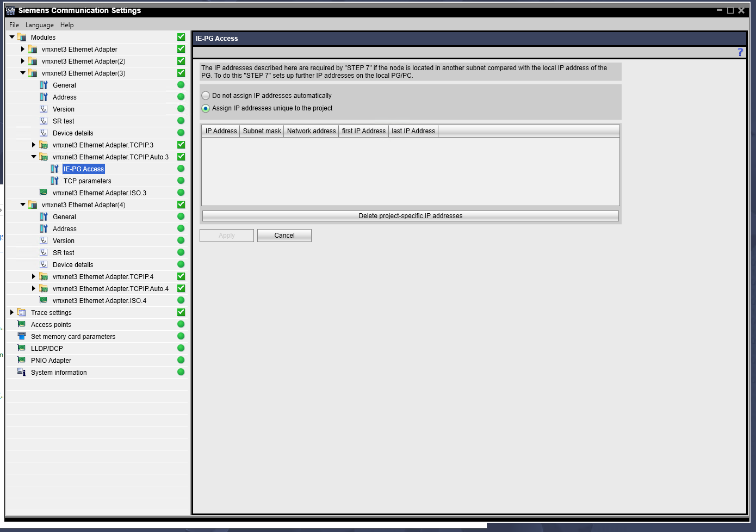Select vmxnet3 Ethernet Adapter.ISO.3 tree item
The width and height of the screenshot is (756, 532).
pos(100,193)
